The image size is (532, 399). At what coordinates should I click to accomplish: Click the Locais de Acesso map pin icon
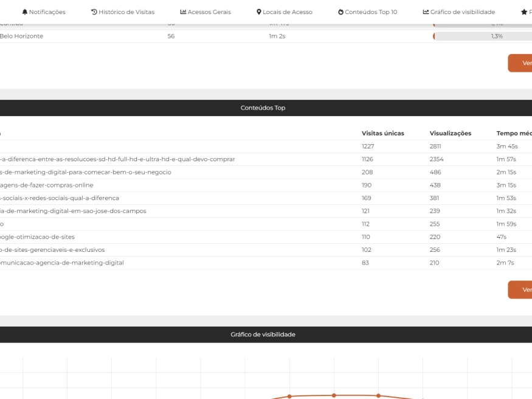pyautogui.click(x=259, y=12)
